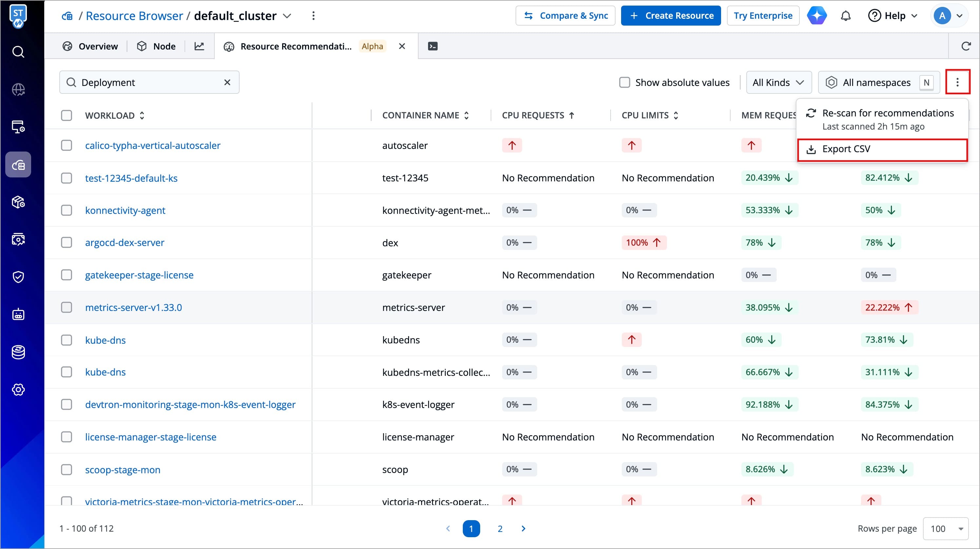The width and height of the screenshot is (980, 549).
Task: Open the All Kinds dropdown
Action: 778,82
